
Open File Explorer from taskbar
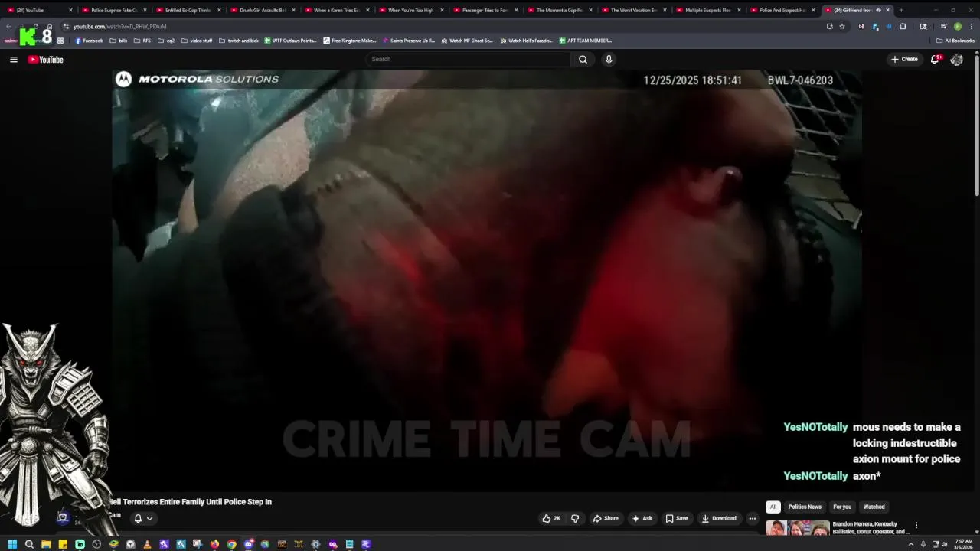coord(46,544)
